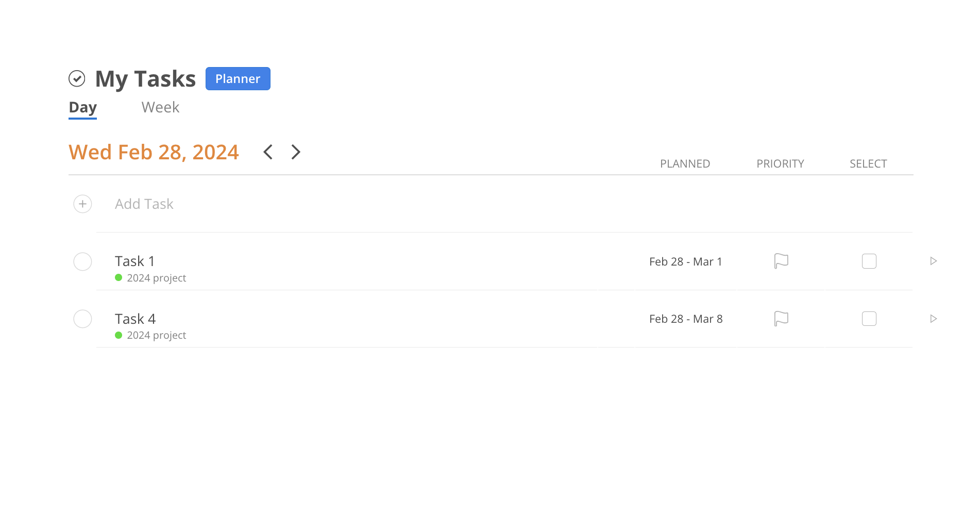Go to the next day with the right chevron
980x528 pixels.
point(296,152)
